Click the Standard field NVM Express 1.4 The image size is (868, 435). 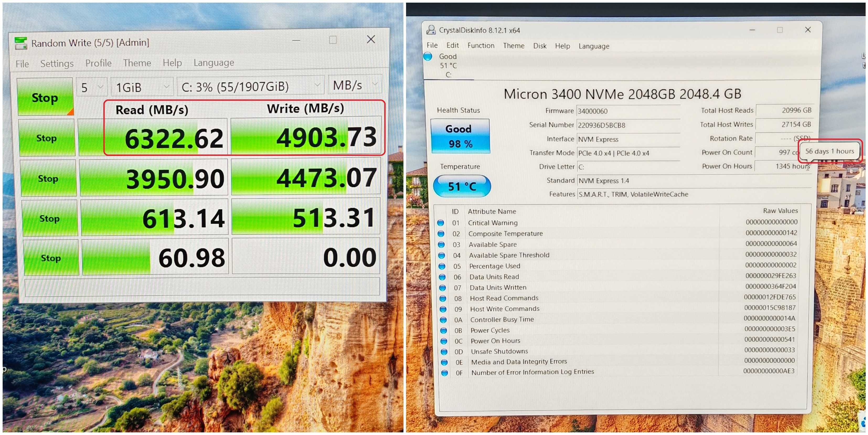click(x=694, y=181)
